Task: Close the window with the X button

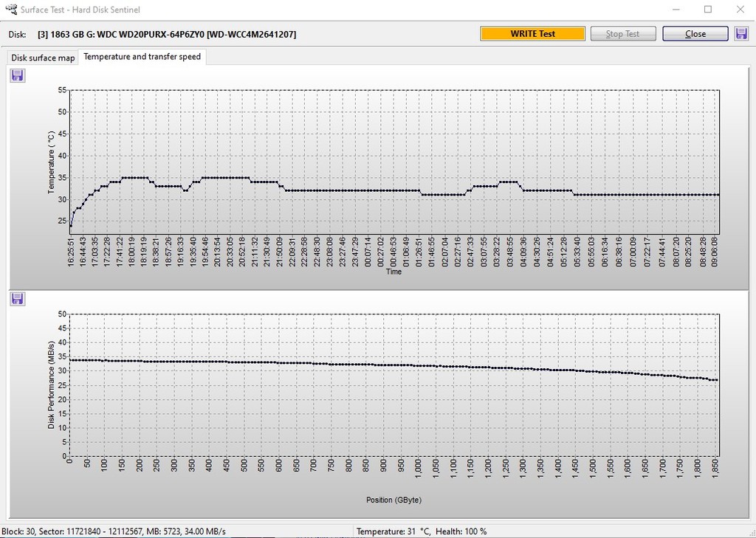Action: coord(740,9)
